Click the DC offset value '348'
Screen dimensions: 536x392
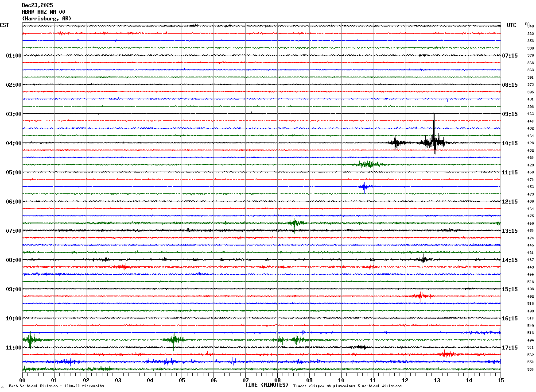pos(530,27)
